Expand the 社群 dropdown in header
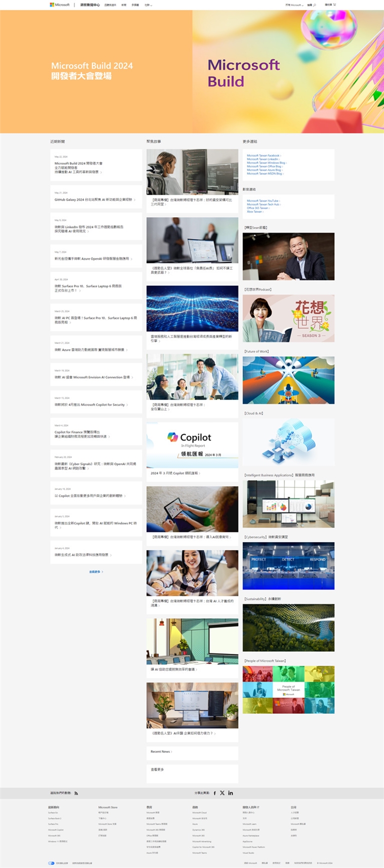This screenshot has height=868, width=384. pos(148,5)
